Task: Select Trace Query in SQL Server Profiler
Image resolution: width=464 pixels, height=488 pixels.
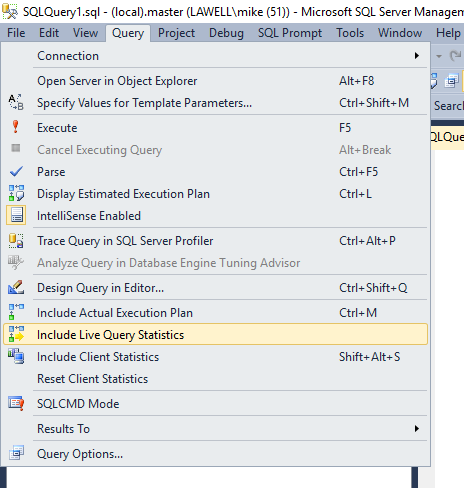Action: pos(215,241)
